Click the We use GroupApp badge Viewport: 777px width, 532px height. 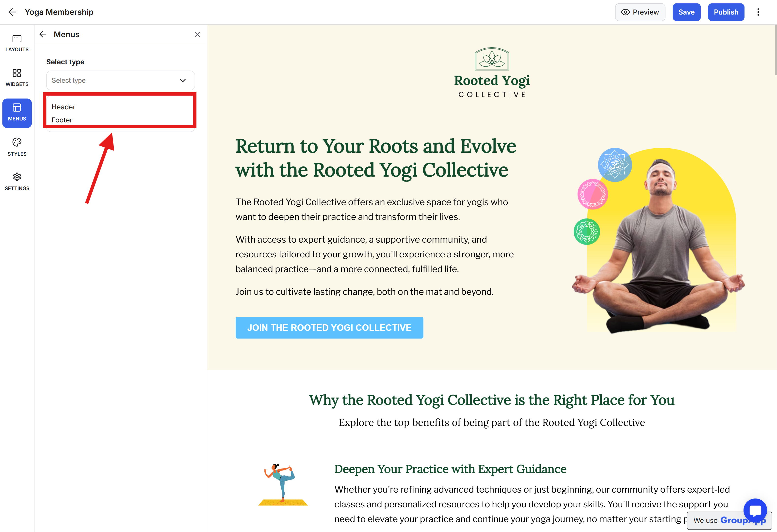click(x=729, y=520)
